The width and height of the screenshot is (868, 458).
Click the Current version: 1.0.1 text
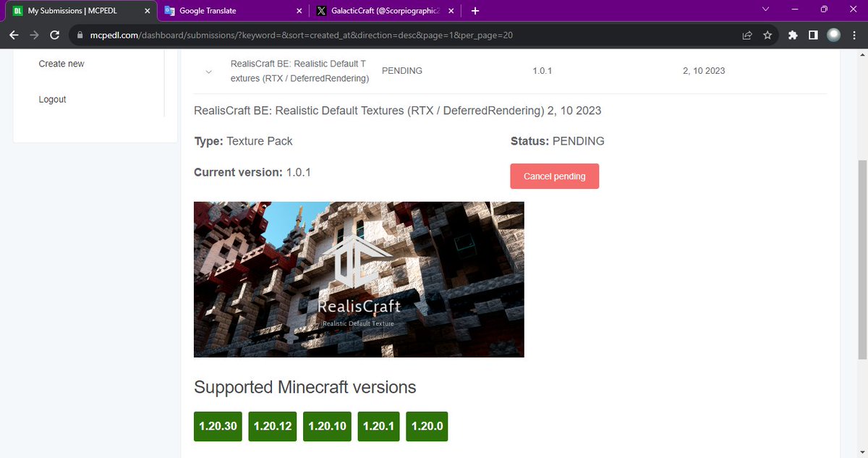coord(252,172)
